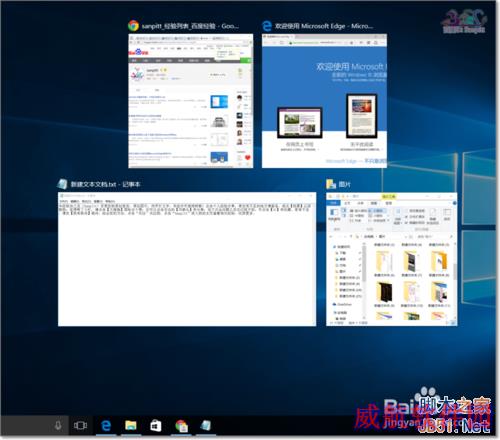Select the Chrome Baidu Jingyan window preview

tap(191, 101)
